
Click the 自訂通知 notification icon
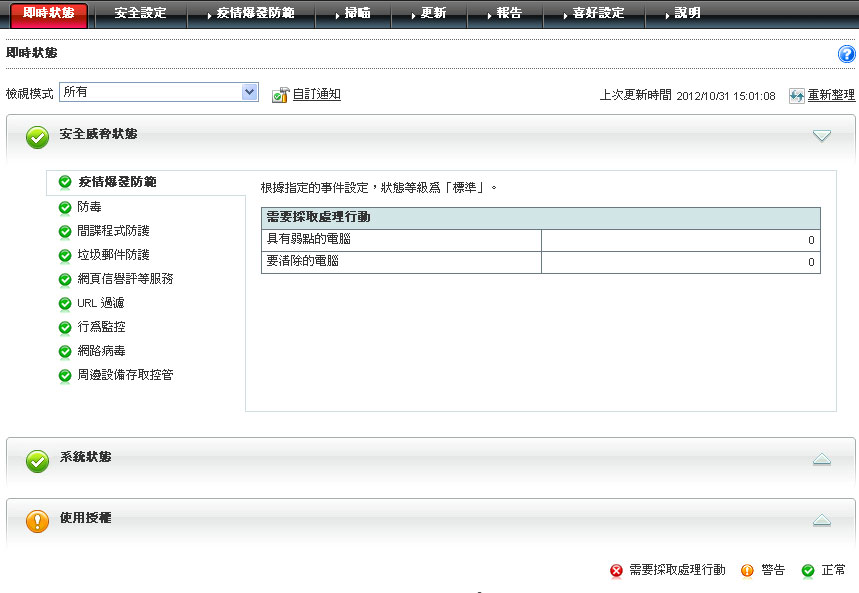(x=280, y=94)
